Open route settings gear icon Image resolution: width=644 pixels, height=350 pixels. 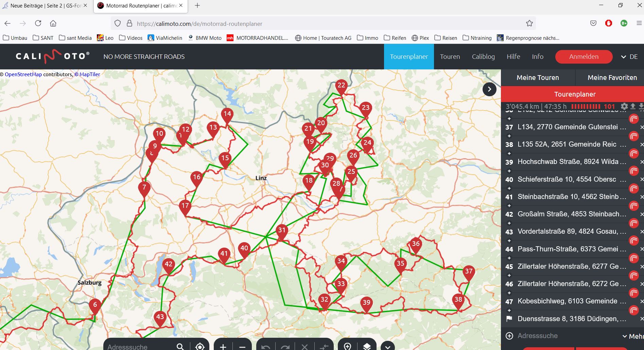point(624,106)
